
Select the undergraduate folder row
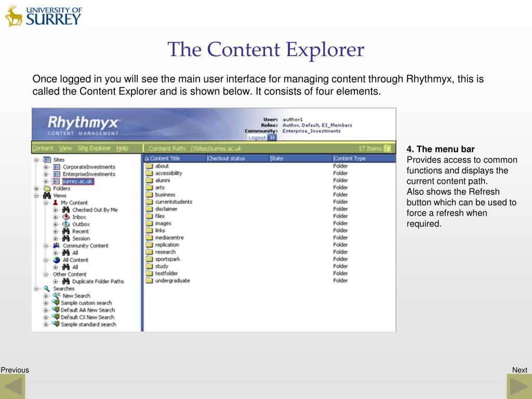(270, 281)
